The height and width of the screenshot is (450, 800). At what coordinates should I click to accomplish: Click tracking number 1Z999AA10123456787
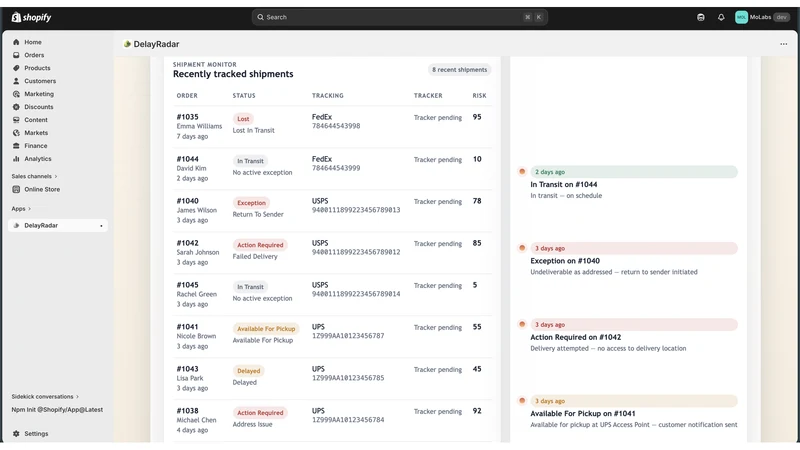[x=348, y=336]
